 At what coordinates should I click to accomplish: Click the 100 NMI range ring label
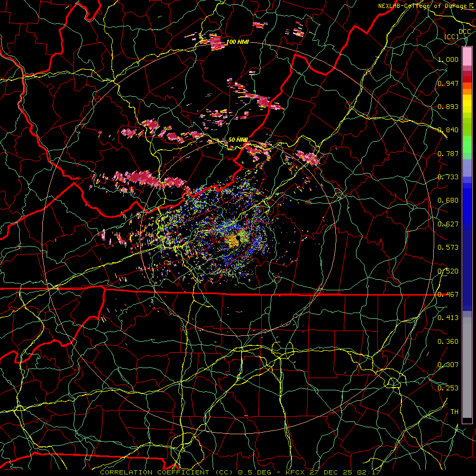(x=237, y=42)
